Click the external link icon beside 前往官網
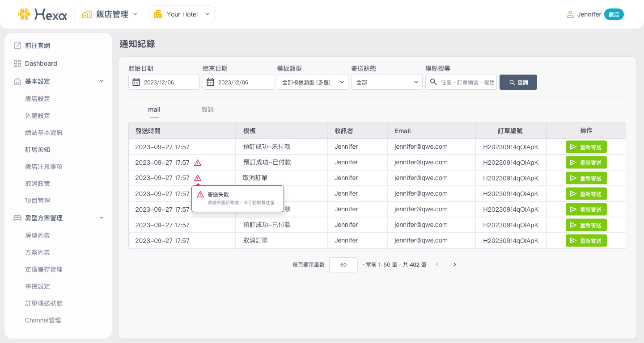 (17, 46)
